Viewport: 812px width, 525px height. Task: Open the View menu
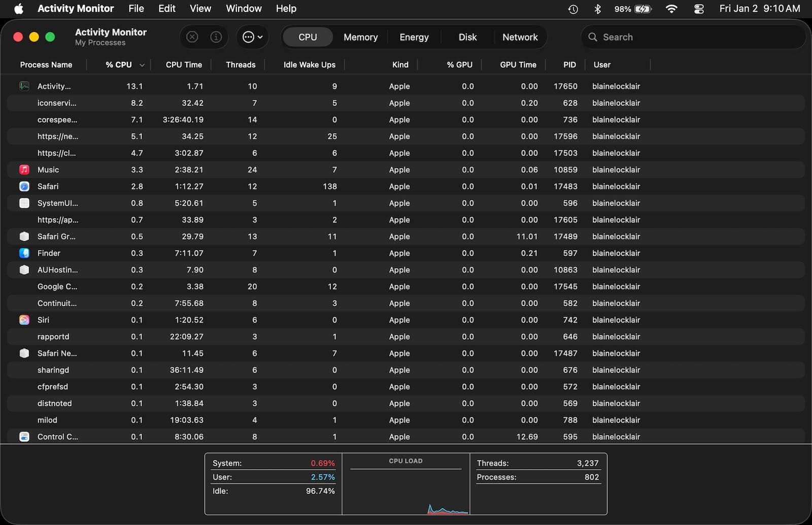(x=200, y=9)
